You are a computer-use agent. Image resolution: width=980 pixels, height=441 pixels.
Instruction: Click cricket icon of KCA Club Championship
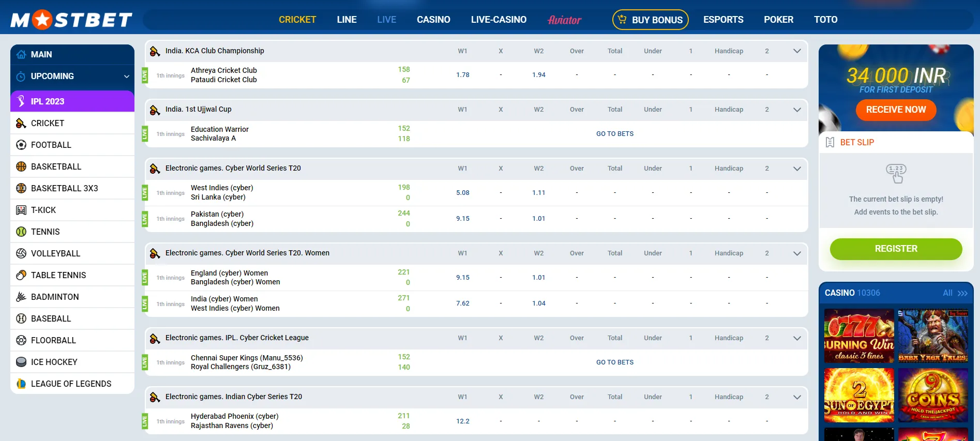(155, 51)
